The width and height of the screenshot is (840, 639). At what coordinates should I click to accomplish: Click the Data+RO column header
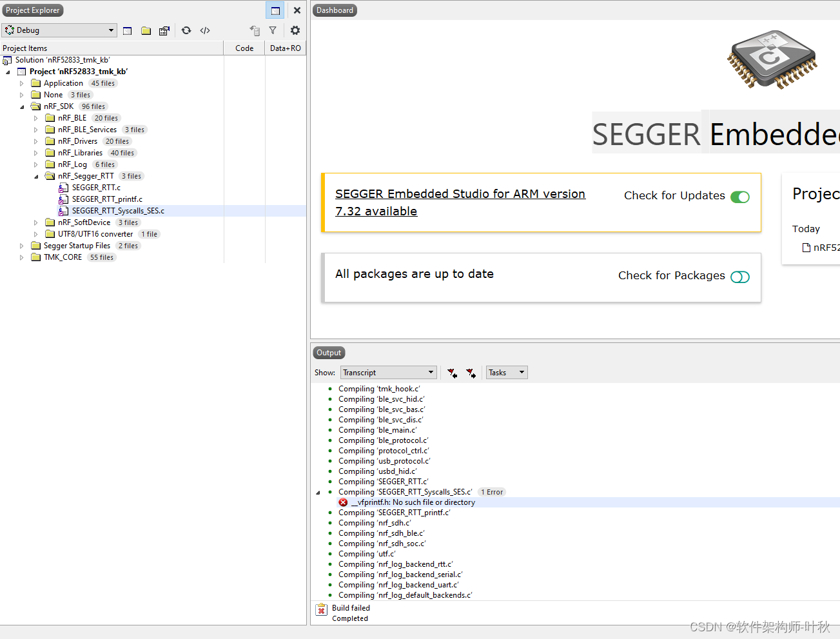286,48
